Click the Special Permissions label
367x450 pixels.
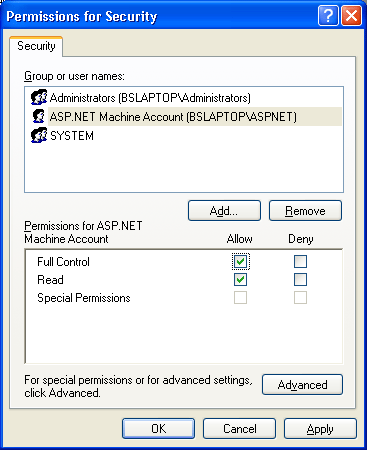[84, 298]
